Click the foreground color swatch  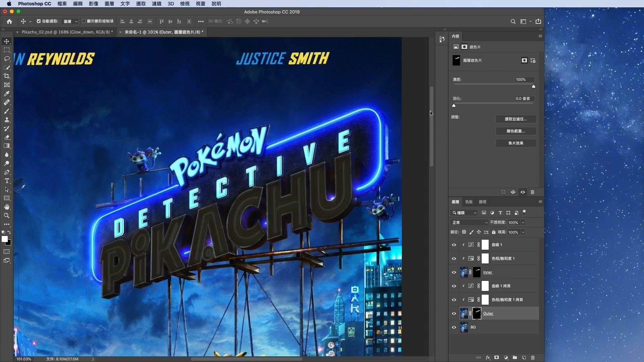(5, 239)
